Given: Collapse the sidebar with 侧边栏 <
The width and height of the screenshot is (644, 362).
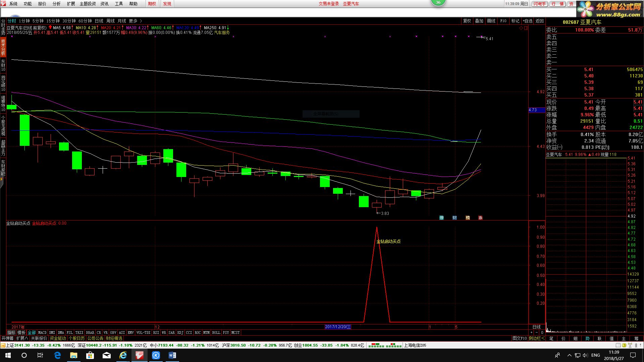Looking at the screenshot, I should [537, 339].
